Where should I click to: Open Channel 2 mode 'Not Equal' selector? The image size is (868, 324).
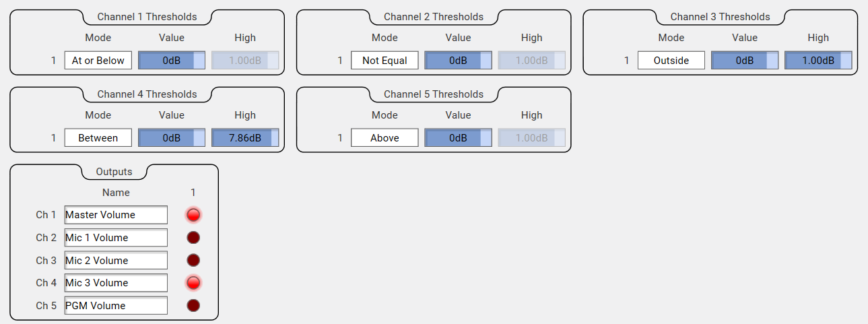click(385, 61)
